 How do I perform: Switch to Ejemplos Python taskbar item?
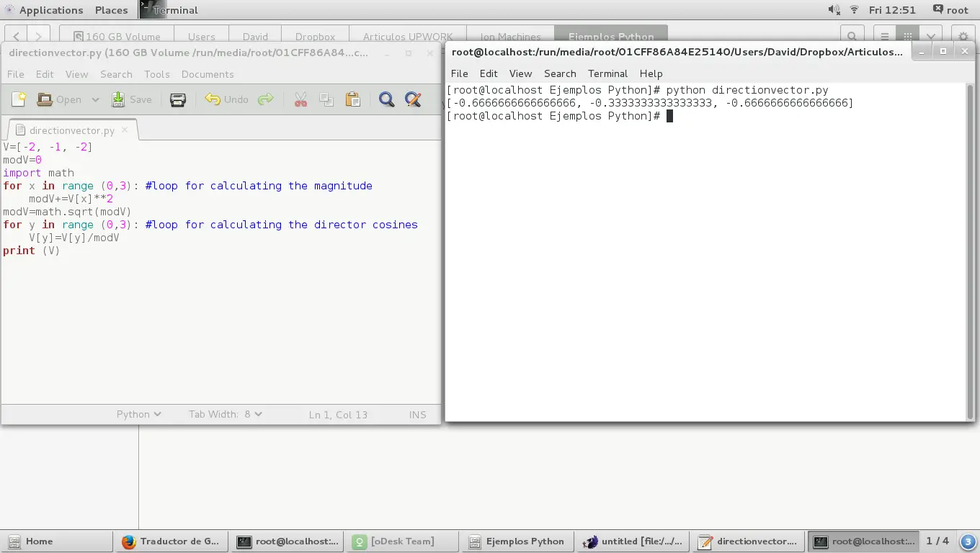(517, 541)
